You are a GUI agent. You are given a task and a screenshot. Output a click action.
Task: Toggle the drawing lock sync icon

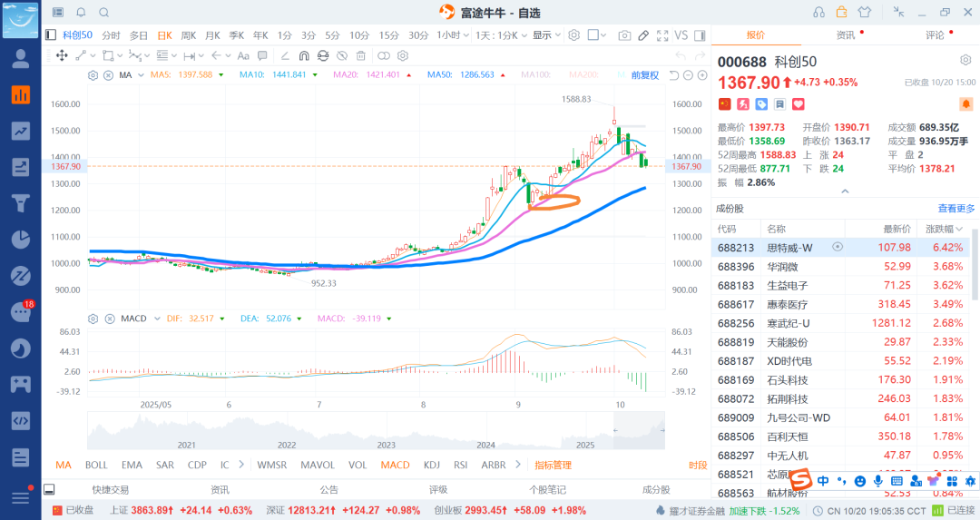(322, 55)
